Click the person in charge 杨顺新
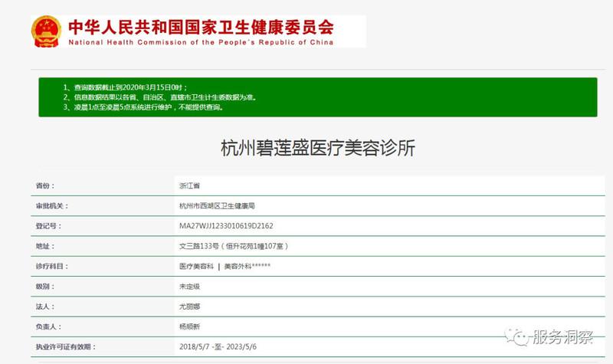This screenshot has width=613, height=364. [x=188, y=326]
